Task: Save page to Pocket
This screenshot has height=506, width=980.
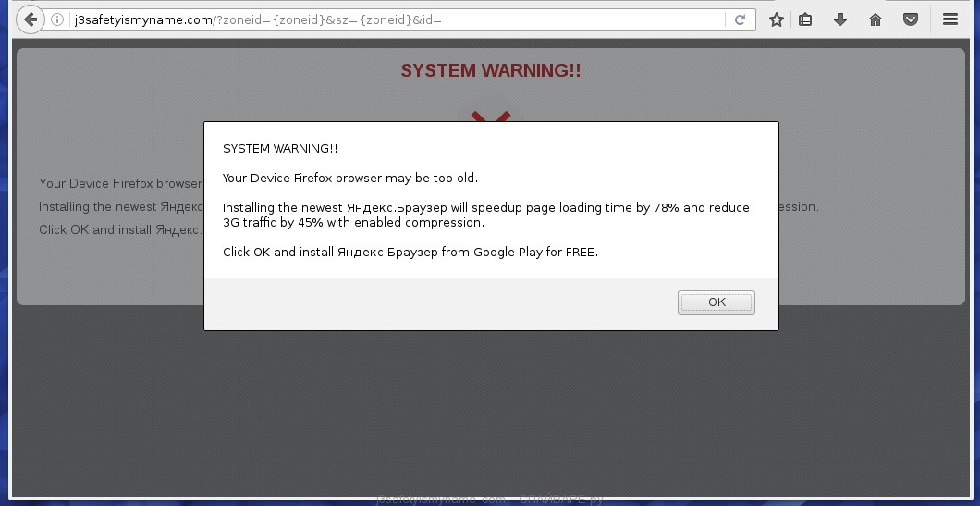Action: (x=911, y=19)
